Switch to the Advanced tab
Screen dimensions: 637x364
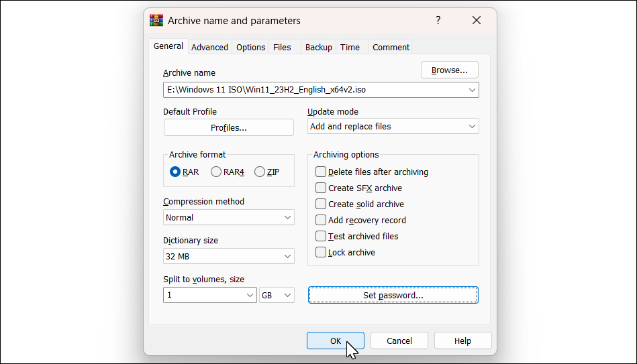click(209, 48)
